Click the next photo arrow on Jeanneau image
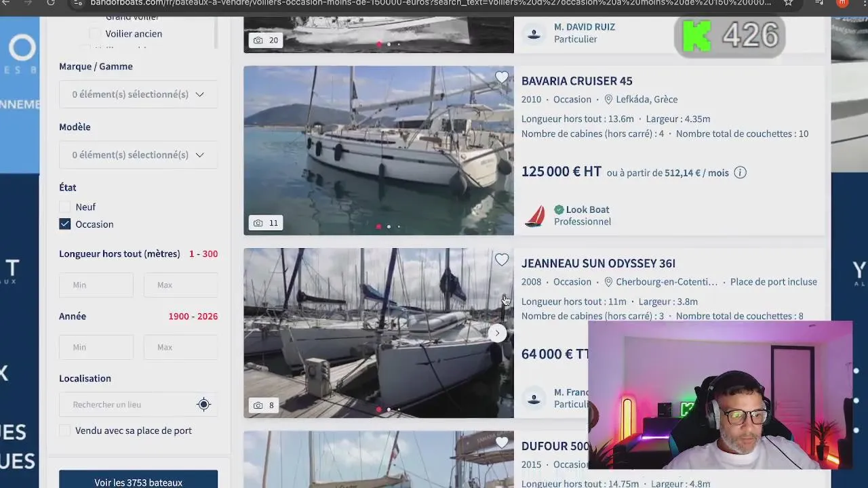This screenshot has height=488, width=868. tap(497, 333)
